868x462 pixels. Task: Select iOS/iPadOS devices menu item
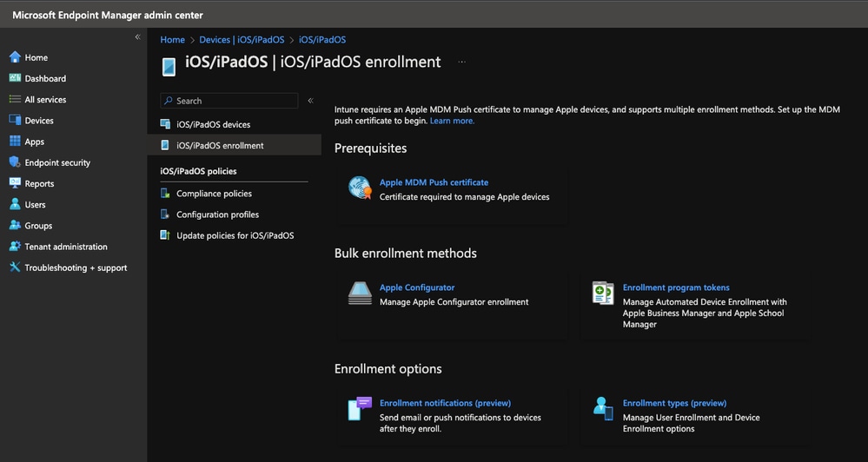tap(213, 124)
